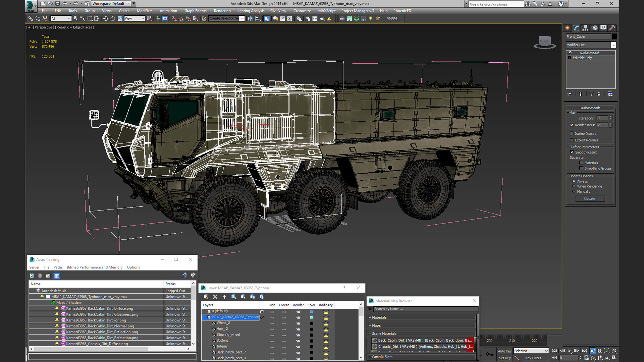Select the Bind to Space Warp tool
This screenshot has height=362, width=644.
pyautogui.click(x=45, y=19)
